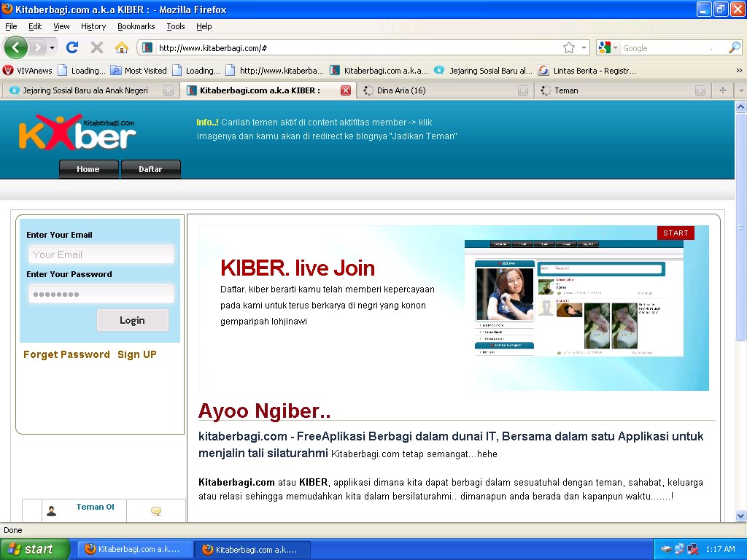Close the Dina Aria (16) tab
This screenshot has height=560, width=747.
pyautogui.click(x=522, y=90)
